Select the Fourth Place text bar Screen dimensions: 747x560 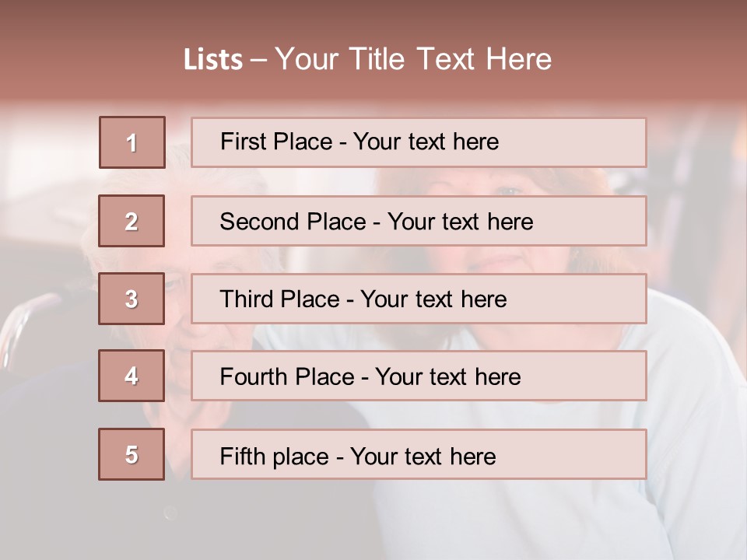pyautogui.click(x=419, y=376)
